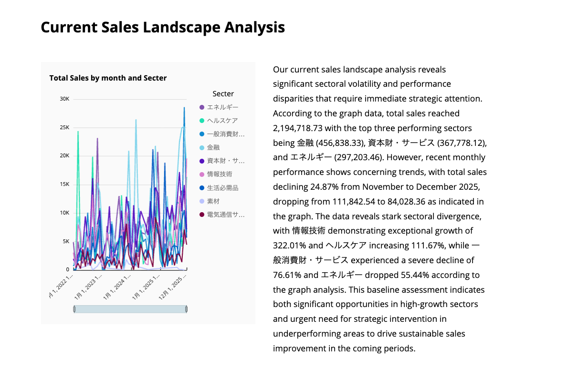Click the 素材 legend color dot

point(203,201)
